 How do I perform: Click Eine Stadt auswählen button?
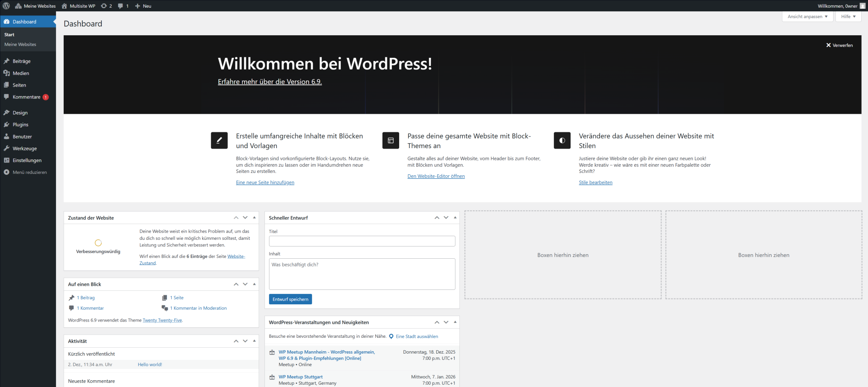[413, 336]
